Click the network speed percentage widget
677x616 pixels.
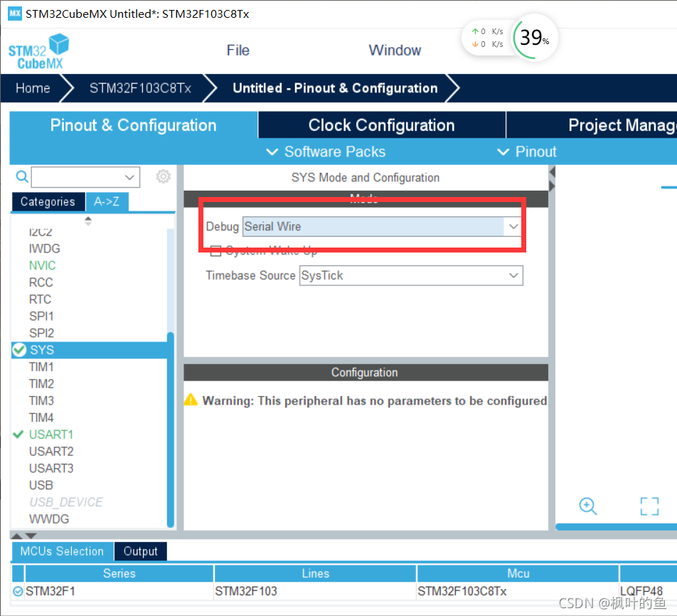[x=535, y=38]
